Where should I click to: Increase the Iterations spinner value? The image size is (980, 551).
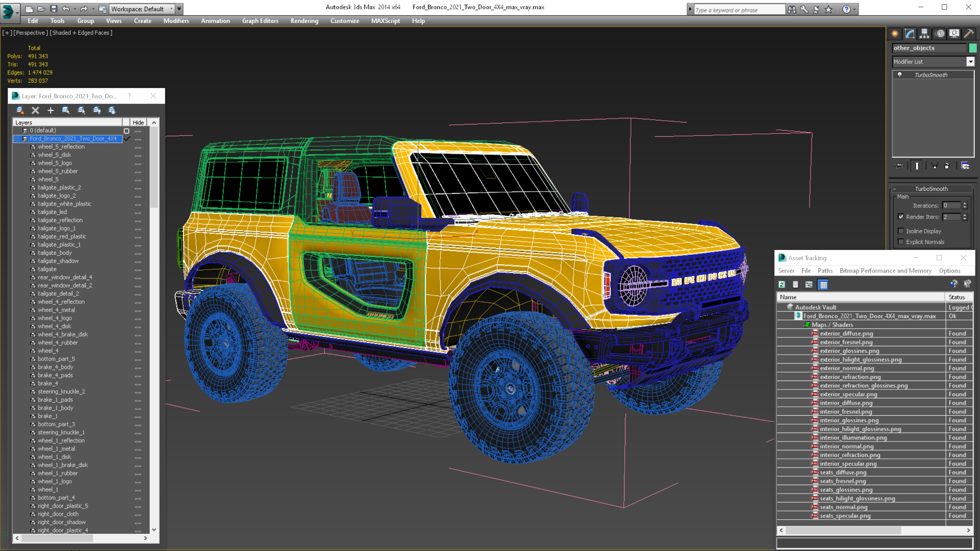(x=965, y=203)
